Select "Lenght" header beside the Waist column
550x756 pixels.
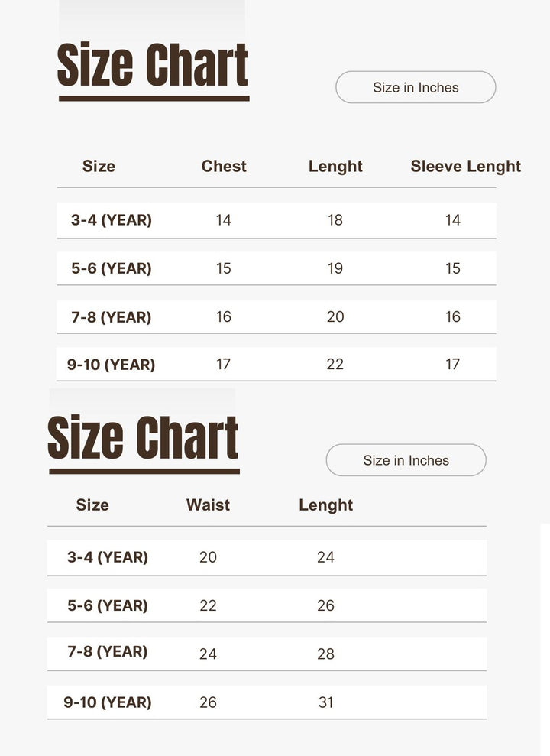325,505
